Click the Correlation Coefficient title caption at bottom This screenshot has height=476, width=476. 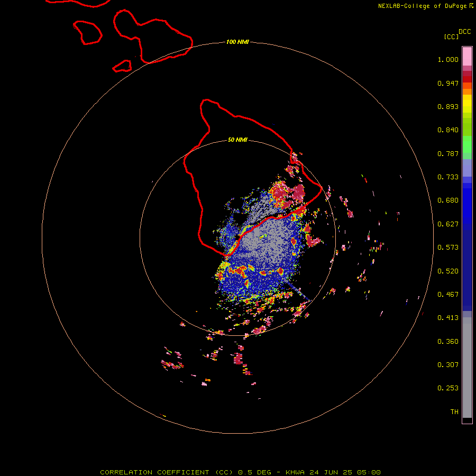240,472
